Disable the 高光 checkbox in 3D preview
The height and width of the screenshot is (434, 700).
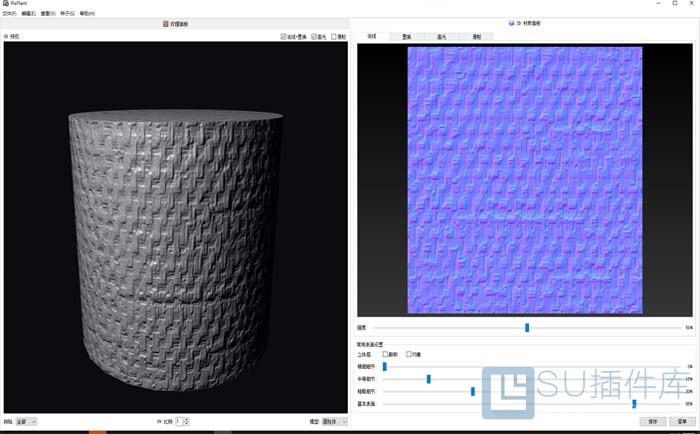click(315, 36)
